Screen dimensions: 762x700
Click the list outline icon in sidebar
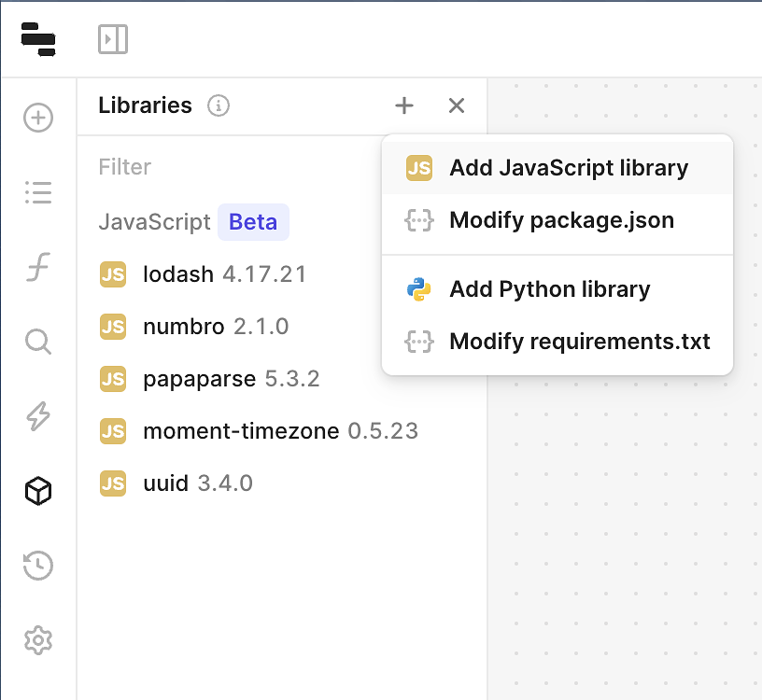[37, 192]
